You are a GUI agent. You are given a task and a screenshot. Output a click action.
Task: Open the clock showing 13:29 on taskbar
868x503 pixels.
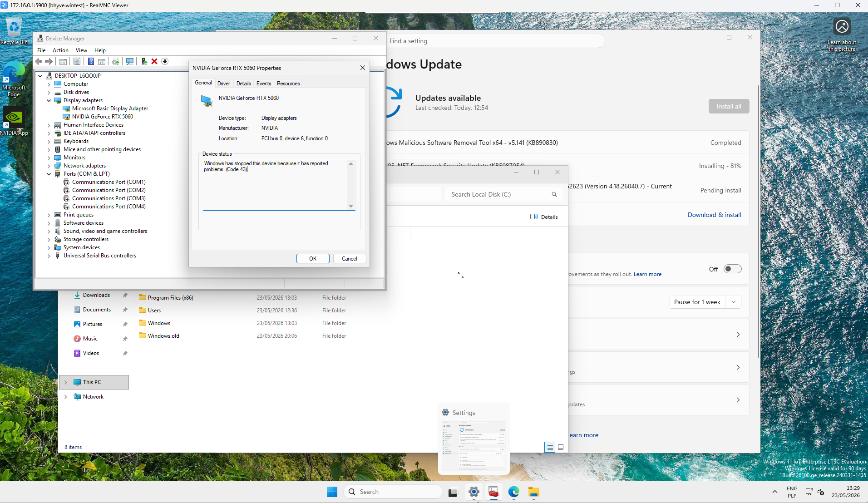[x=845, y=492]
